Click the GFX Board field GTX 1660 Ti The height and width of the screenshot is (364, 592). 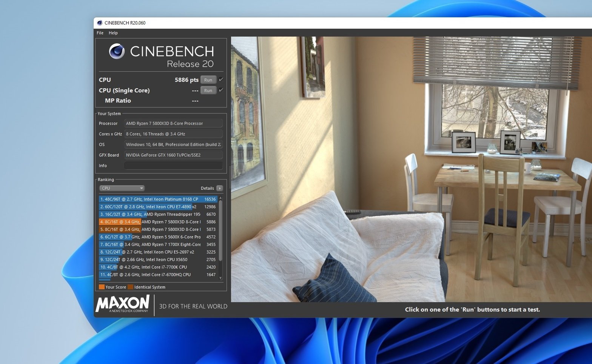173,155
